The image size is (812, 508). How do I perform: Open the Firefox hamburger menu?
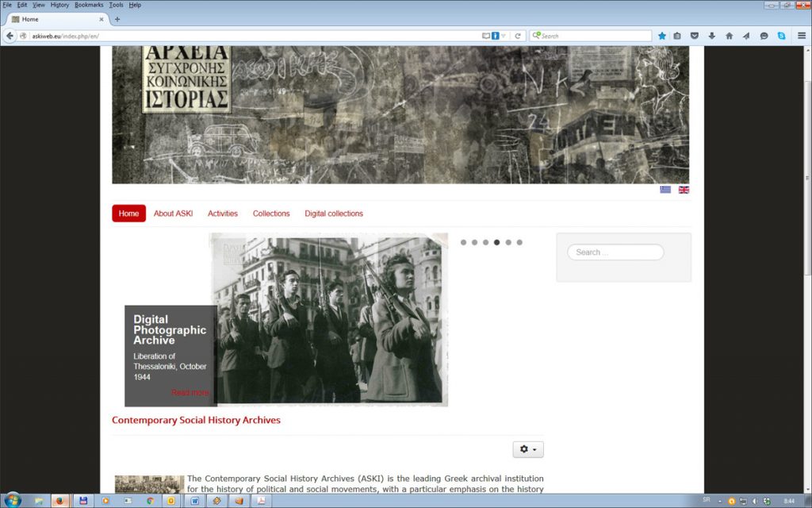point(800,36)
